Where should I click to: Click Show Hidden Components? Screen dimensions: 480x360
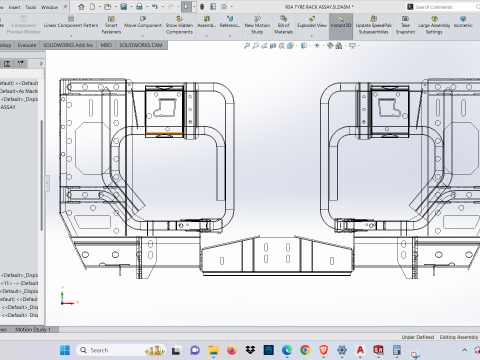[179, 25]
